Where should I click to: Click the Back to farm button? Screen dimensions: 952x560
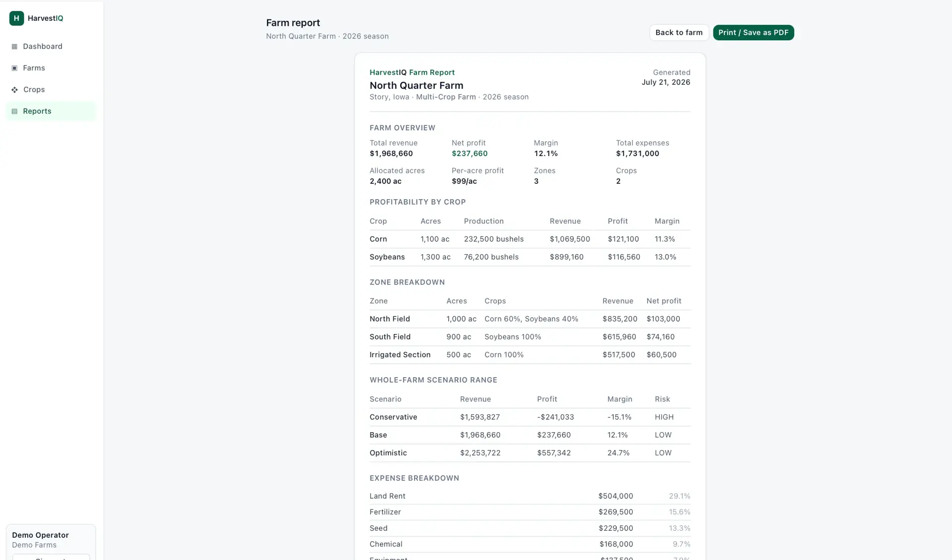coord(679,33)
